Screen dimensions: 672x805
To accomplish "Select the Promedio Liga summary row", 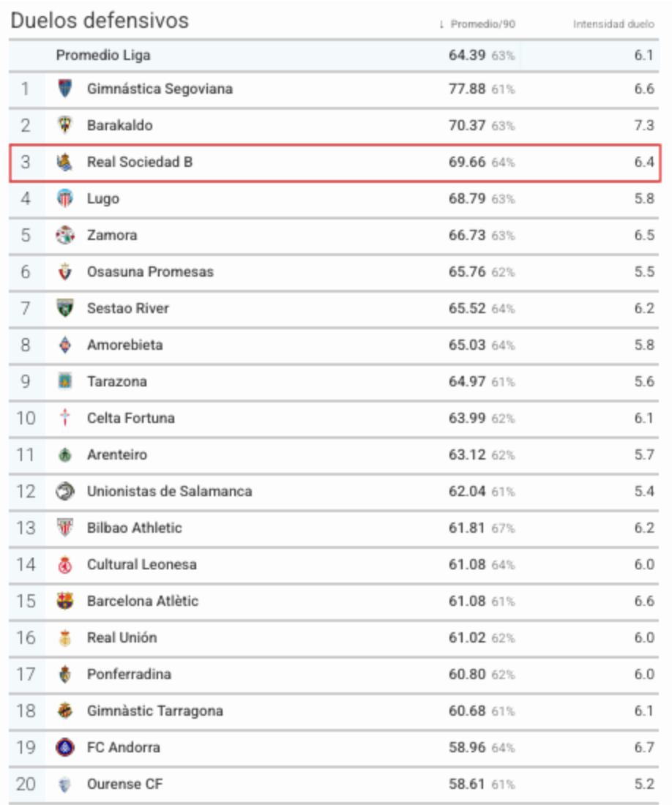I will [334, 56].
